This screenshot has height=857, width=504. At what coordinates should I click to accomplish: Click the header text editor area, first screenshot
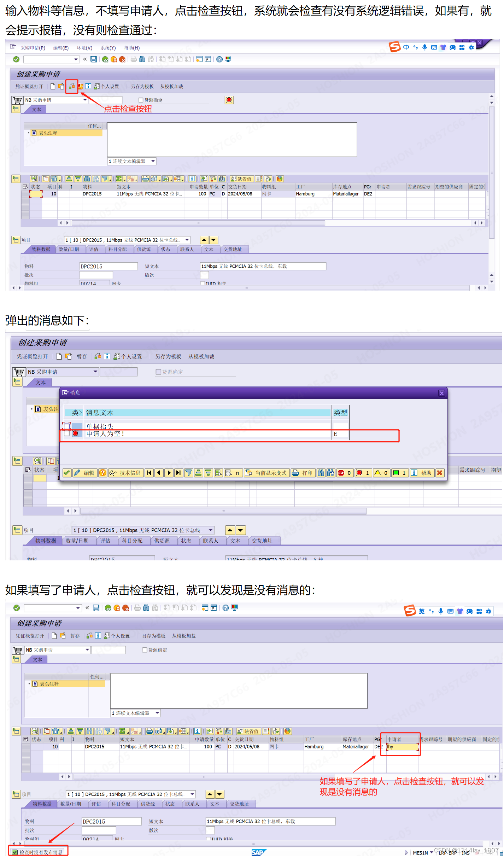coord(232,140)
